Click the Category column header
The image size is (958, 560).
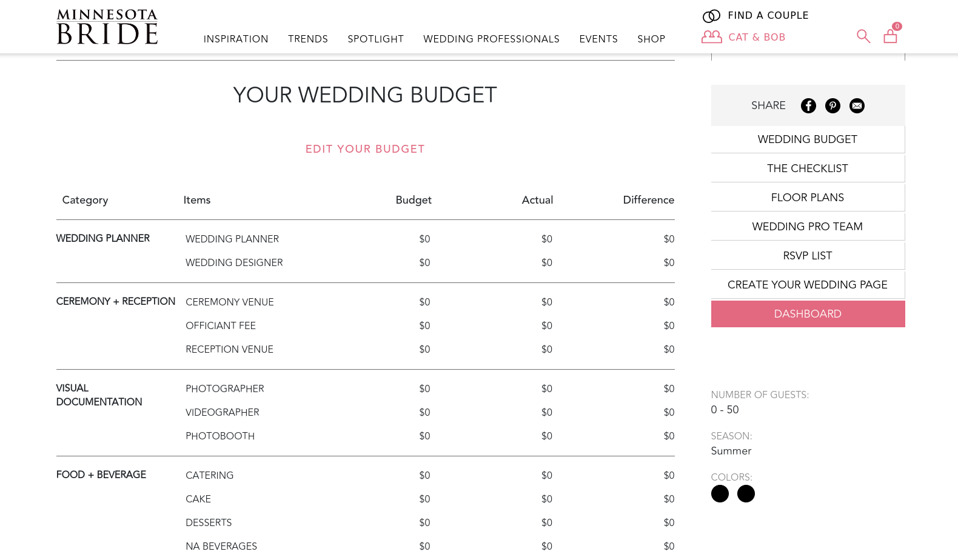[x=85, y=200]
